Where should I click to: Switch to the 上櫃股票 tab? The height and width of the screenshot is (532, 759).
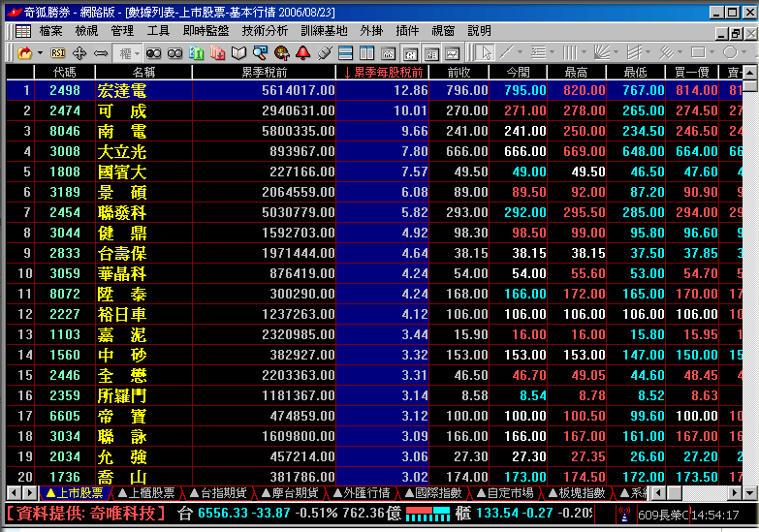pos(146,493)
